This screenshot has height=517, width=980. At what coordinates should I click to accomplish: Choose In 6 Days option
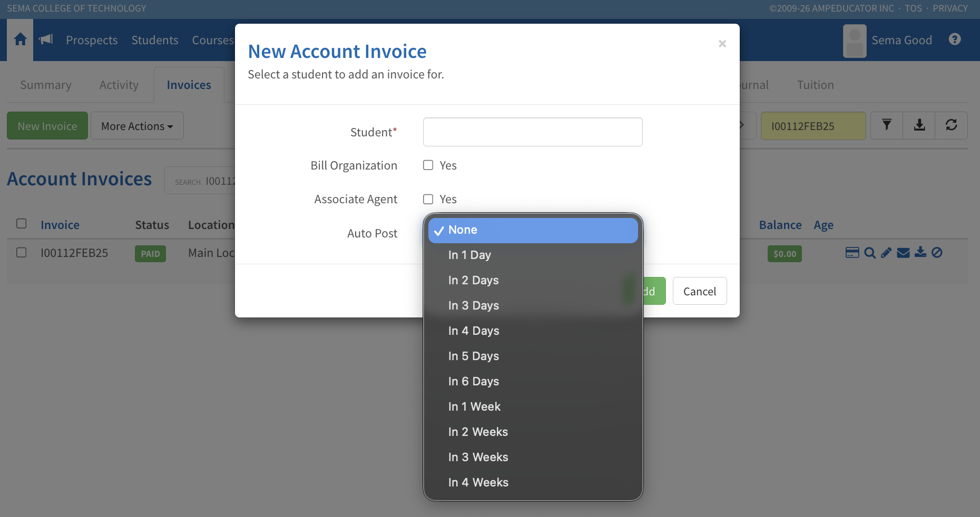tap(533, 382)
